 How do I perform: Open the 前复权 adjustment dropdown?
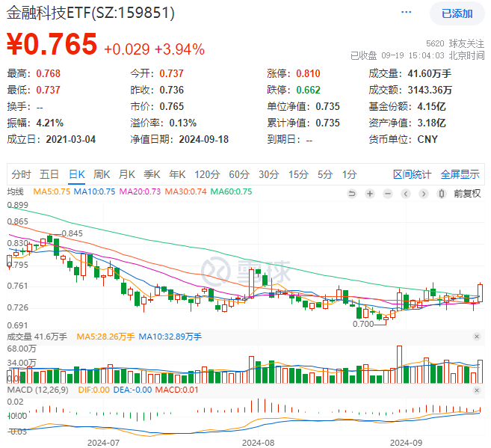pyautogui.click(x=467, y=191)
